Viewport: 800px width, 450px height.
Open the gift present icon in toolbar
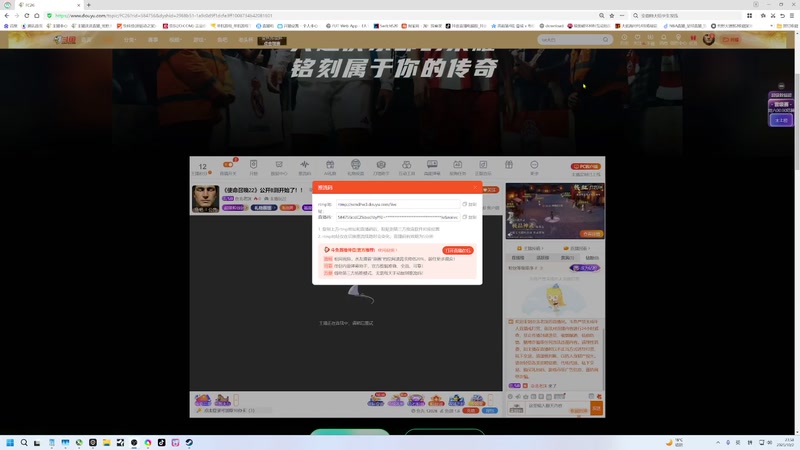pos(509,164)
